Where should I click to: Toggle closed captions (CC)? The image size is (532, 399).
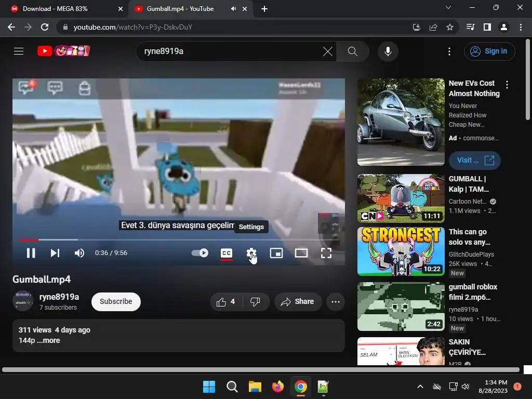(x=227, y=253)
